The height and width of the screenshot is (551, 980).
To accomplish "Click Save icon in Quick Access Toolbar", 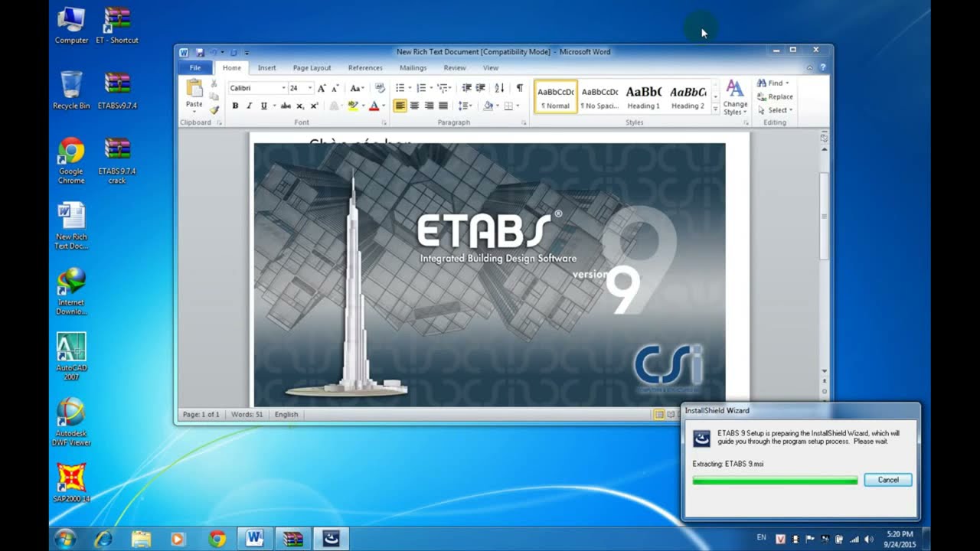I will [x=199, y=52].
